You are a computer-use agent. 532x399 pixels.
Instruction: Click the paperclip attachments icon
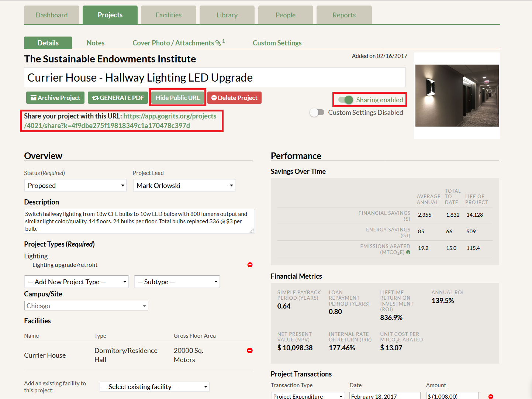pos(218,43)
